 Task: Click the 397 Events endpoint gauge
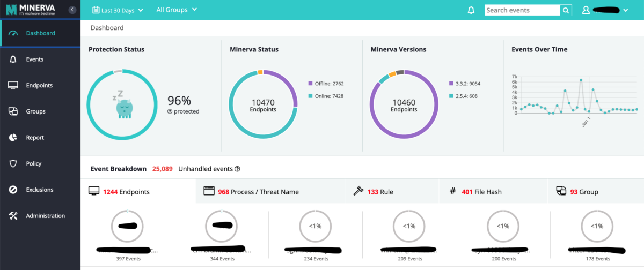tap(127, 226)
